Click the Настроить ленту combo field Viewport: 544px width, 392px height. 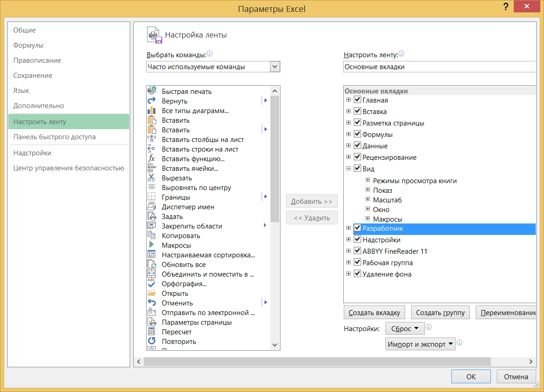point(440,66)
